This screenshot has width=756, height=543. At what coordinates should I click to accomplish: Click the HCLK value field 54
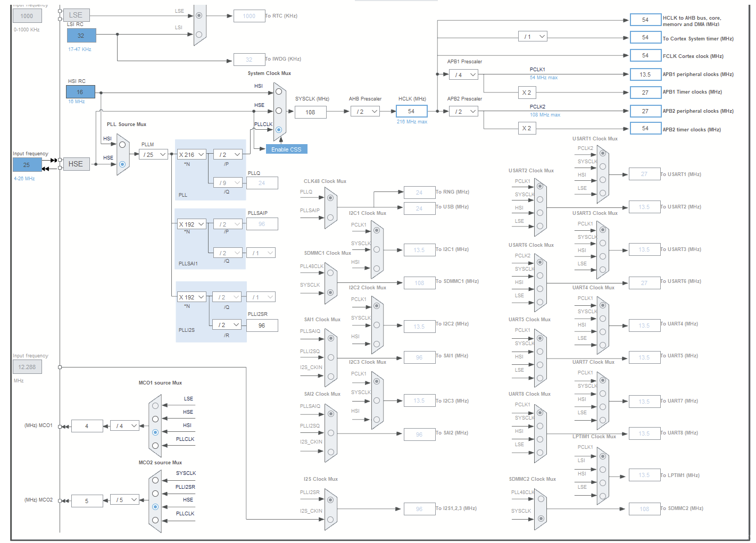point(411,111)
